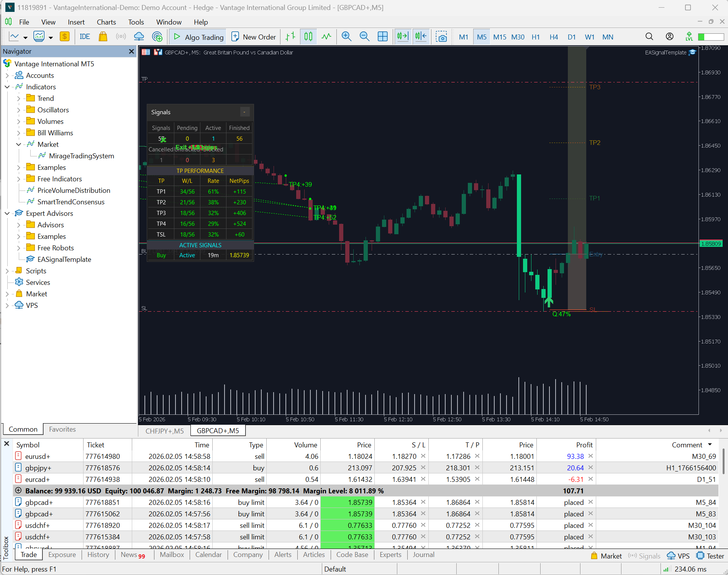
Task: Click the connection level progress bar
Action: click(711, 37)
